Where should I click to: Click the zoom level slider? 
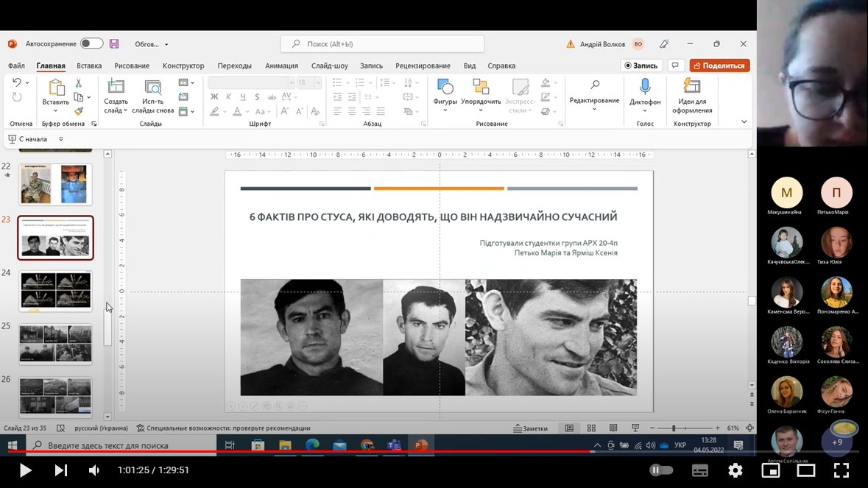[685, 428]
